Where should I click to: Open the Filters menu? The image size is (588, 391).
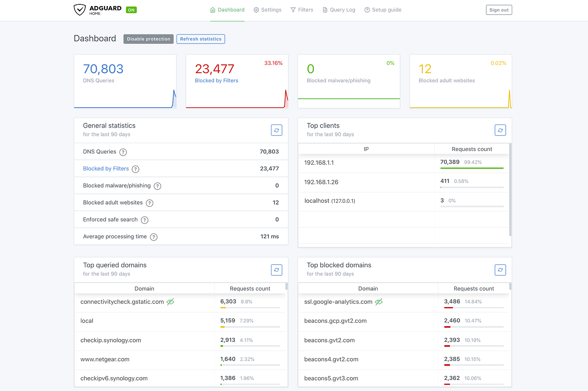coord(302,10)
